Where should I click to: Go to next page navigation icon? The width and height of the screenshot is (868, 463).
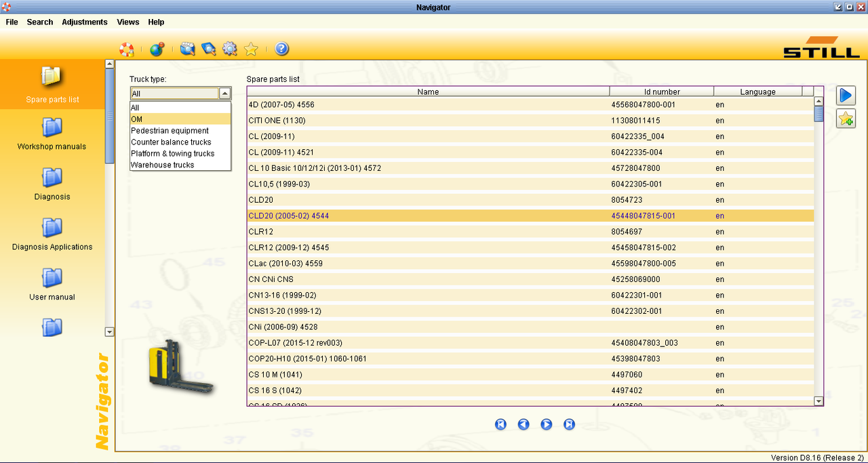point(547,424)
